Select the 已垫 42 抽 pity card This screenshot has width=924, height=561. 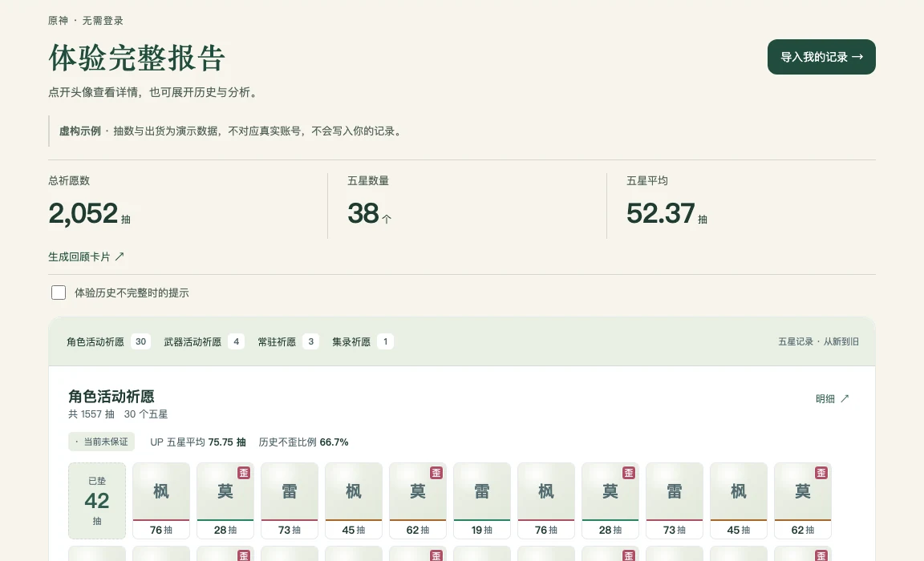(96, 501)
